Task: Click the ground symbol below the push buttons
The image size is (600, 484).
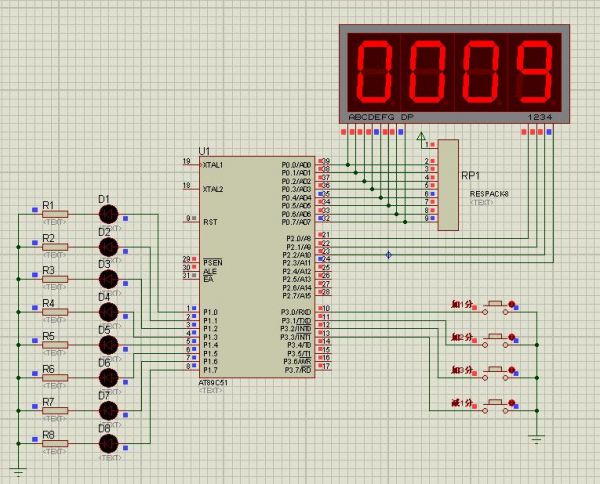Action: tap(537, 438)
